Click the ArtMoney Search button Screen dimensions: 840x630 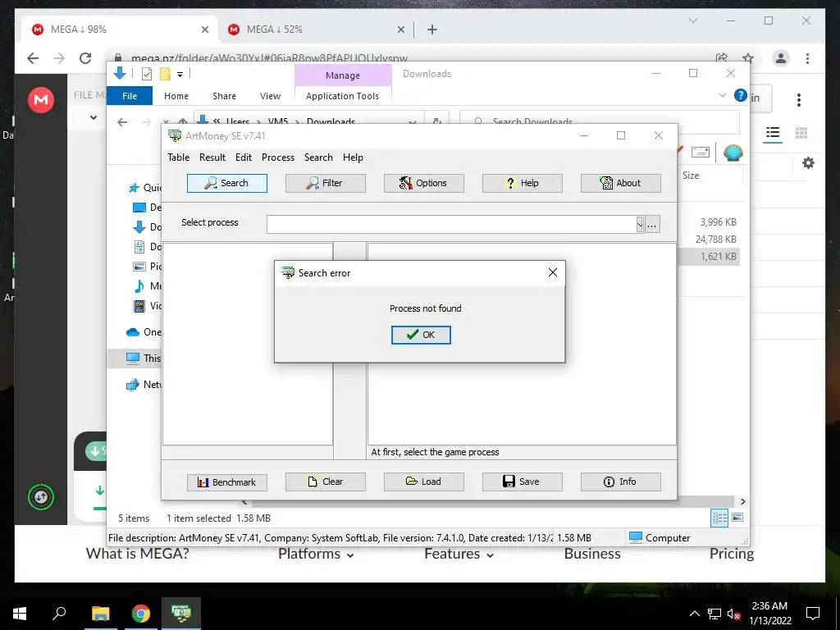[x=227, y=183]
